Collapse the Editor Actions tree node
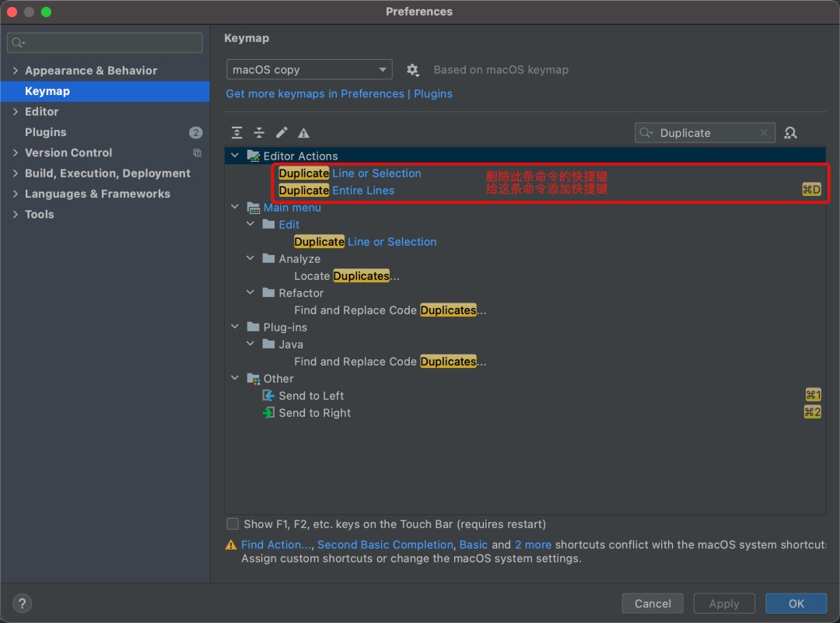Screen dimensions: 840x623 click(235, 156)
